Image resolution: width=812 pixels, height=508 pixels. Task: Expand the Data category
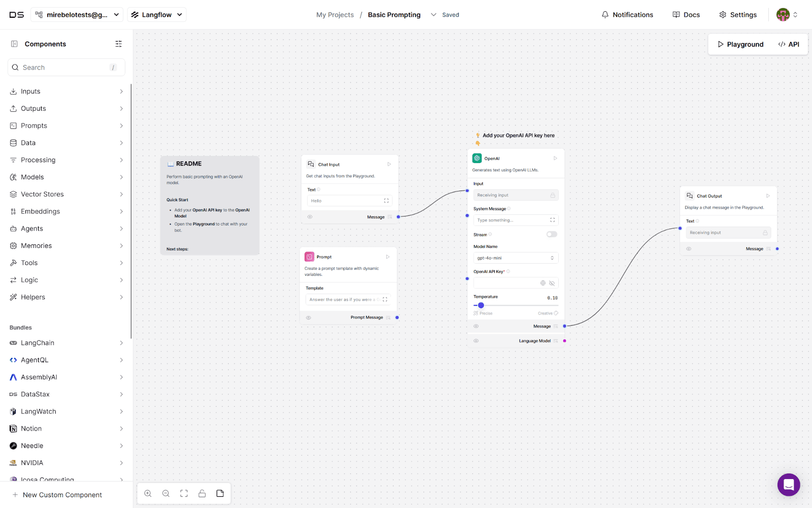pyautogui.click(x=67, y=143)
